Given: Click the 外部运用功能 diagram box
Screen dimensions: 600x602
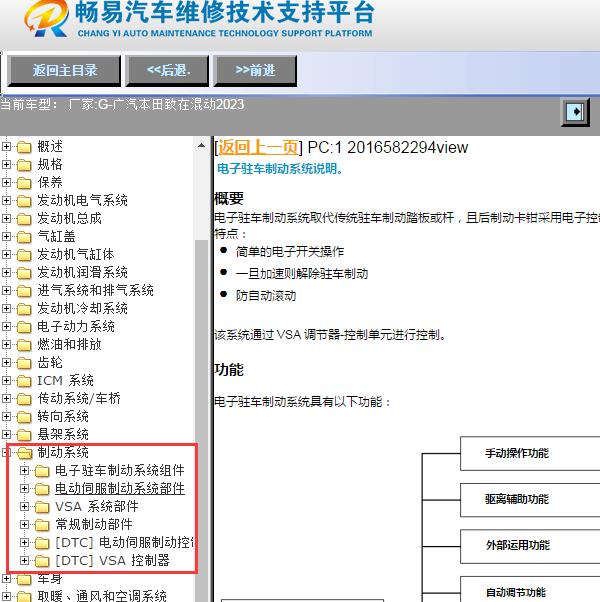Looking at the screenshot, I should pos(530,546).
